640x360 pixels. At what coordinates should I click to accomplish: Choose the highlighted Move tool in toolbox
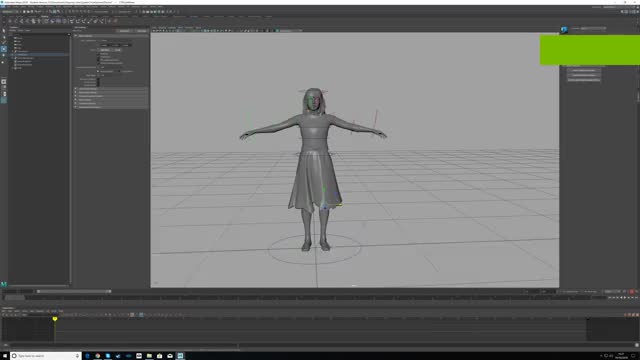4,49
